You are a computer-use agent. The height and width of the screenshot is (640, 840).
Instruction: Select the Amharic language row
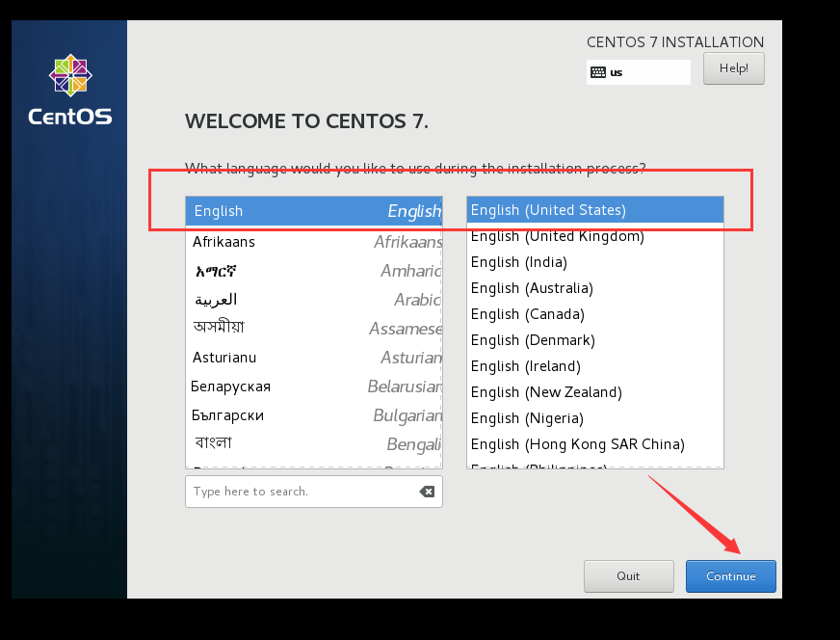tap(314, 271)
